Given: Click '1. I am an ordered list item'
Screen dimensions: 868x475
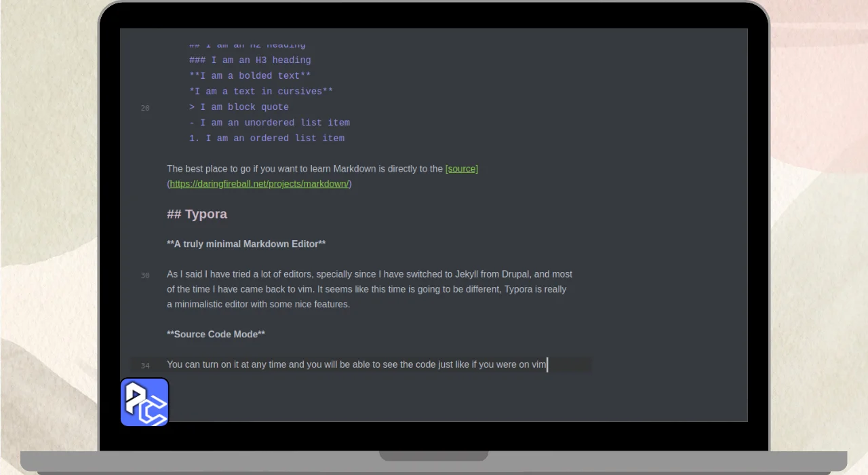Looking at the screenshot, I should (x=267, y=138).
